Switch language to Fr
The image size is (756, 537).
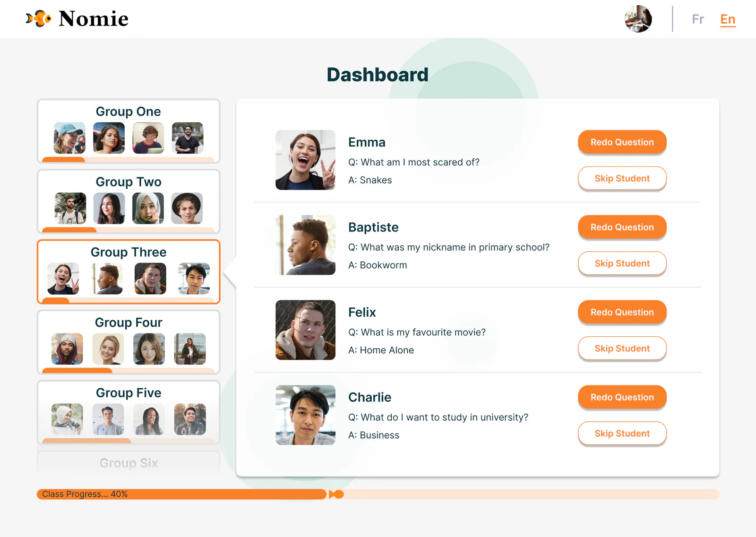pos(698,19)
